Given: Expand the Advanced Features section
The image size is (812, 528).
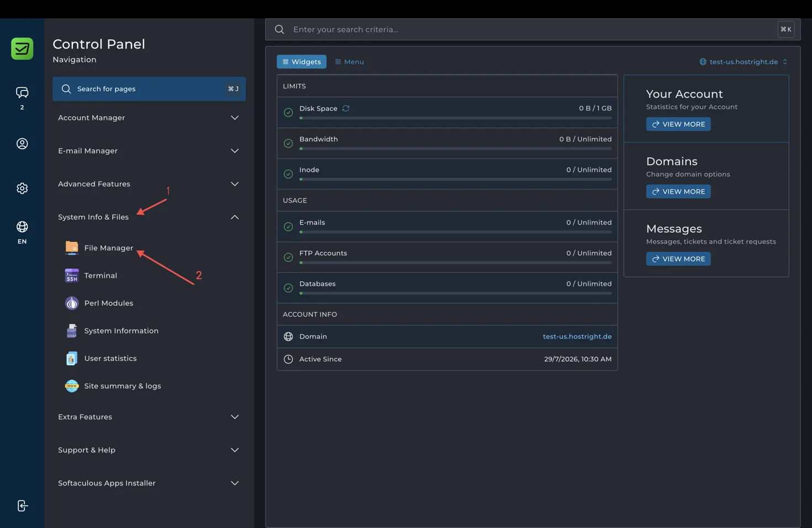Looking at the screenshot, I should (149, 184).
